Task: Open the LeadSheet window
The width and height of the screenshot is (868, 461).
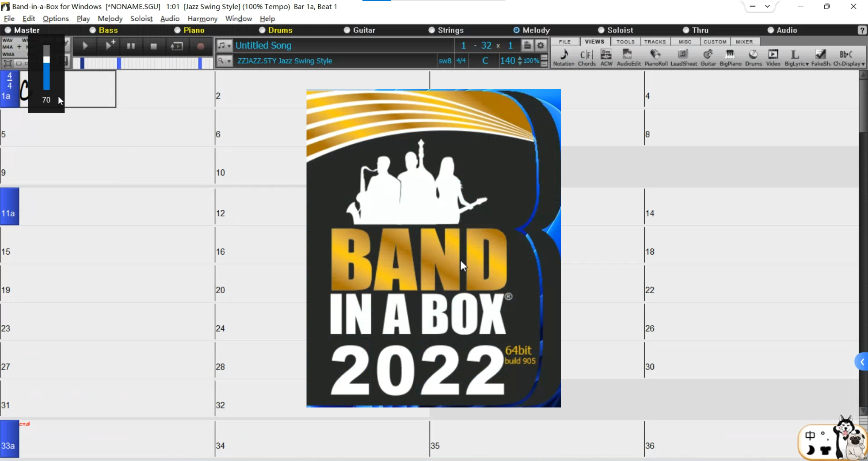Action: [684, 57]
